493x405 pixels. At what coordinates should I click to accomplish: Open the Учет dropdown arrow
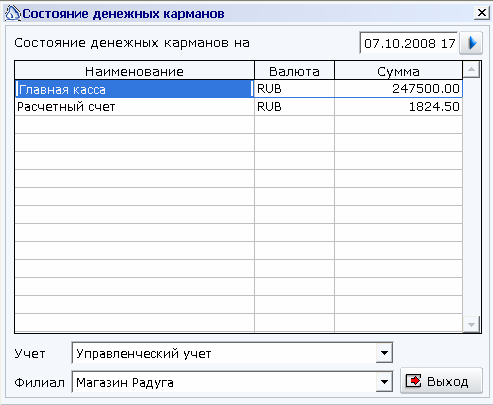coord(384,353)
